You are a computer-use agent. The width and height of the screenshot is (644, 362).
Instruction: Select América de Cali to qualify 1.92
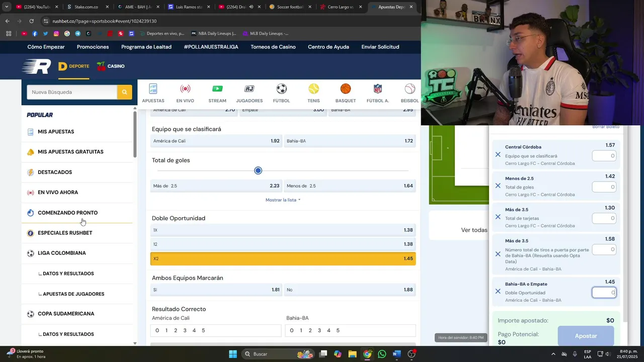tap(216, 141)
